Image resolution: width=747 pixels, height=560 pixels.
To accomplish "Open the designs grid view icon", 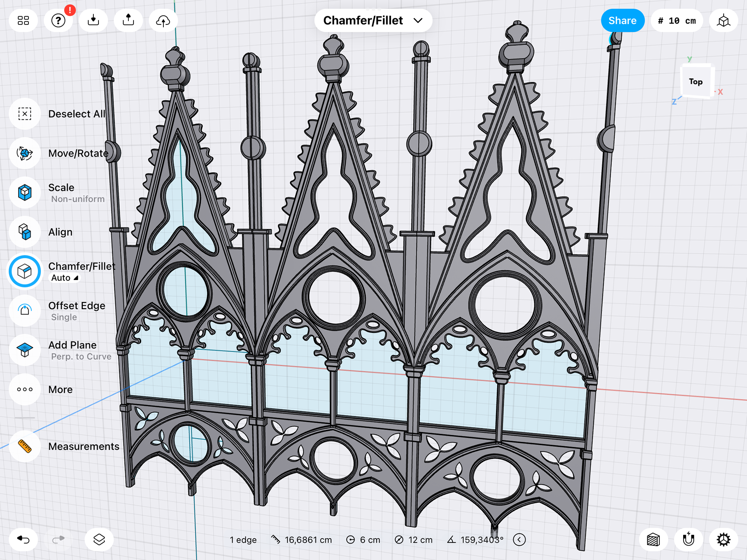I will 23,21.
